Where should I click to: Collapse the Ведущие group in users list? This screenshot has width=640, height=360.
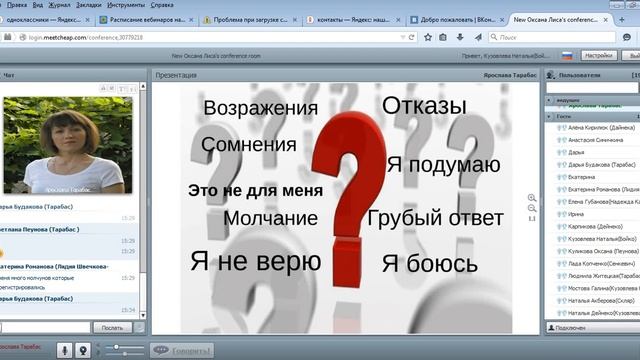pos(549,100)
